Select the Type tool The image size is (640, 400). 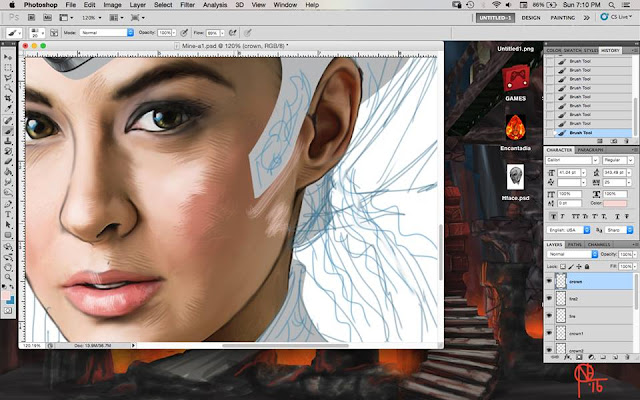pos(8,214)
